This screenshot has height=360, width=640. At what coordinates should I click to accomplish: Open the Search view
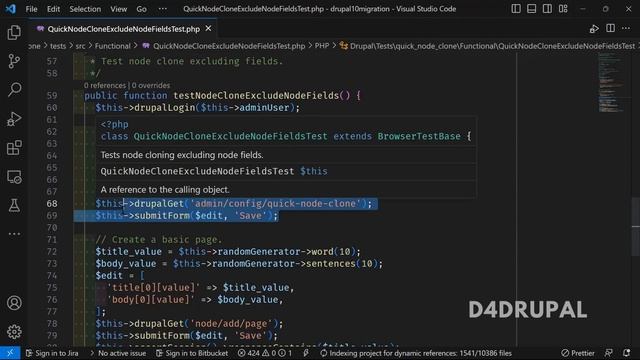(x=14, y=89)
